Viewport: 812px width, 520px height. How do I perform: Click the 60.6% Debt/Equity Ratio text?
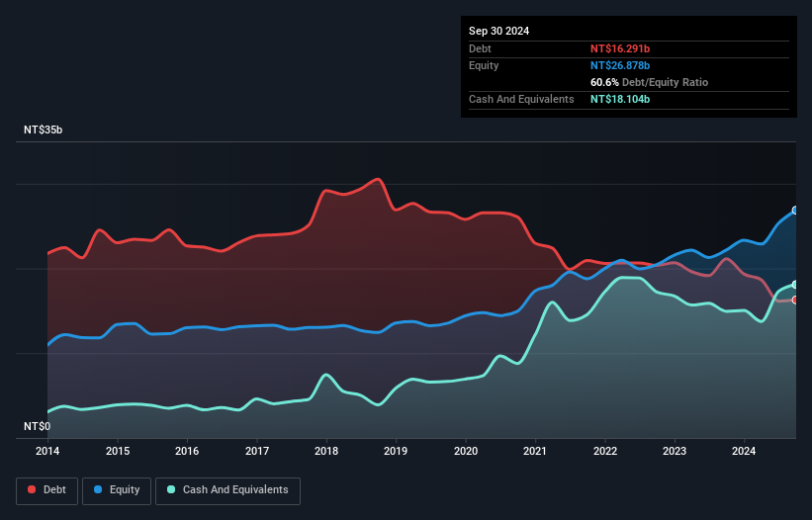pyautogui.click(x=649, y=82)
